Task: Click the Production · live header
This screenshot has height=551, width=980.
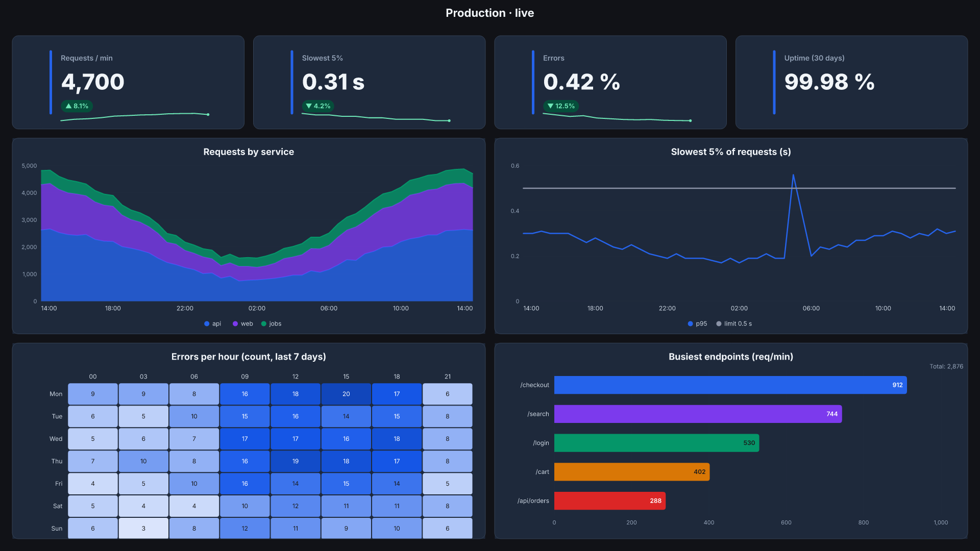Action: click(x=490, y=13)
